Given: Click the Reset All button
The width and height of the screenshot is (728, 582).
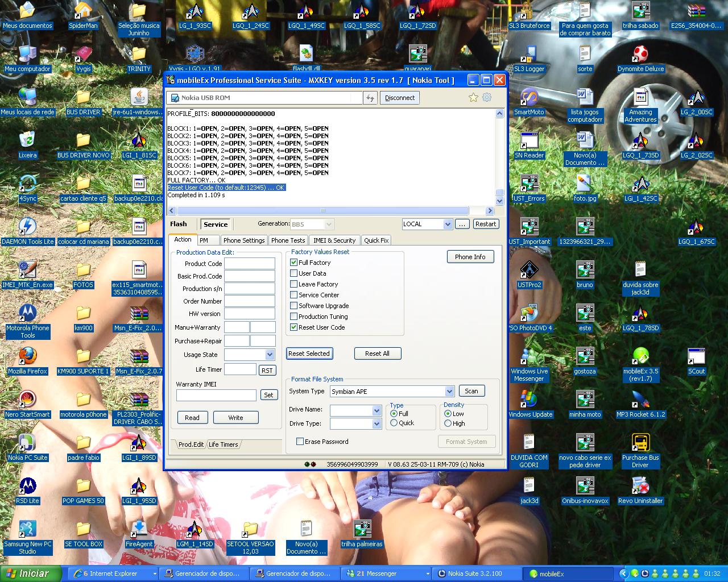Looking at the screenshot, I should click(x=378, y=354).
